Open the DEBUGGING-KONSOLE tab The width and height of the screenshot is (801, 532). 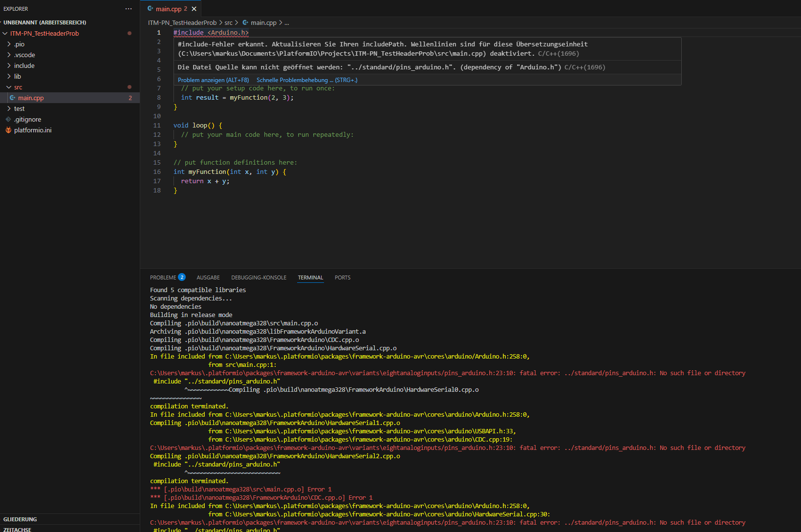(x=259, y=277)
